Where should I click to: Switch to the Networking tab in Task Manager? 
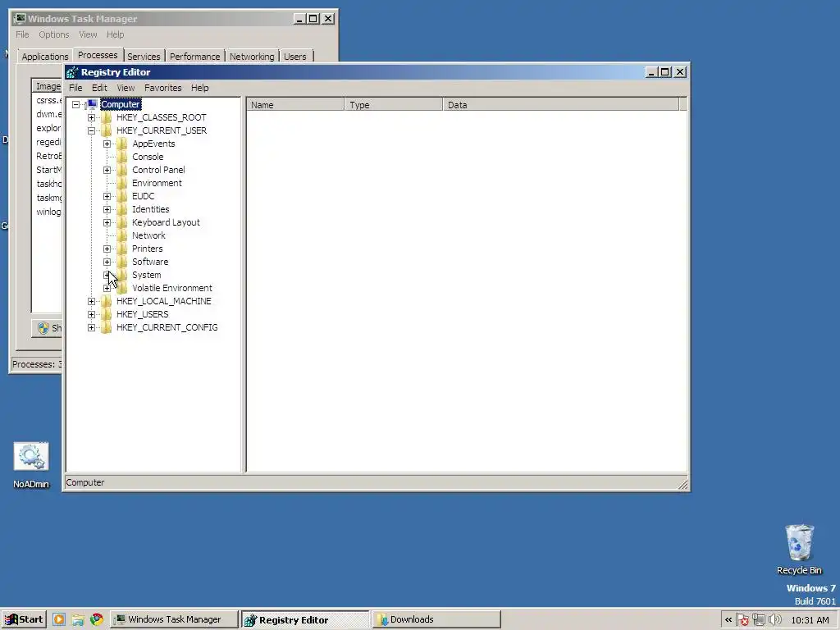pyautogui.click(x=252, y=57)
